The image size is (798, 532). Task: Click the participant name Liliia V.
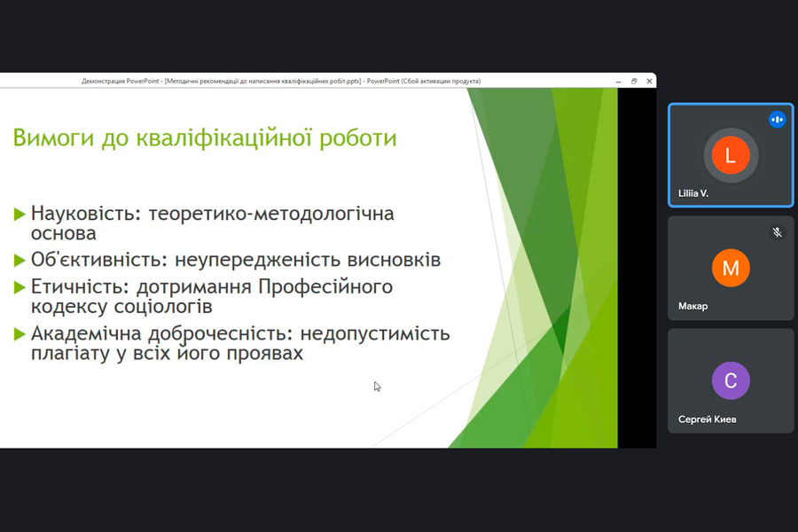(x=692, y=193)
